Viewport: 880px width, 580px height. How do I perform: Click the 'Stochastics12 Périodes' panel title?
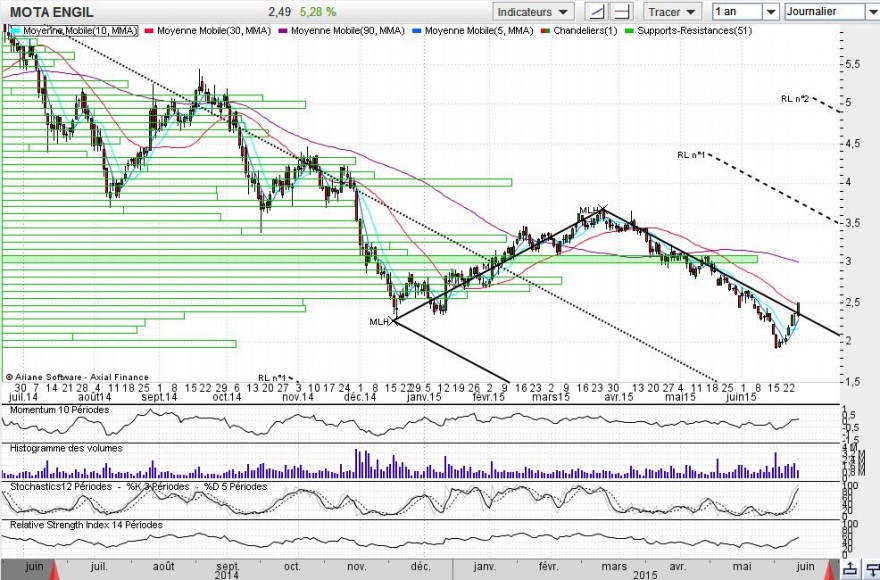pyautogui.click(x=61, y=486)
